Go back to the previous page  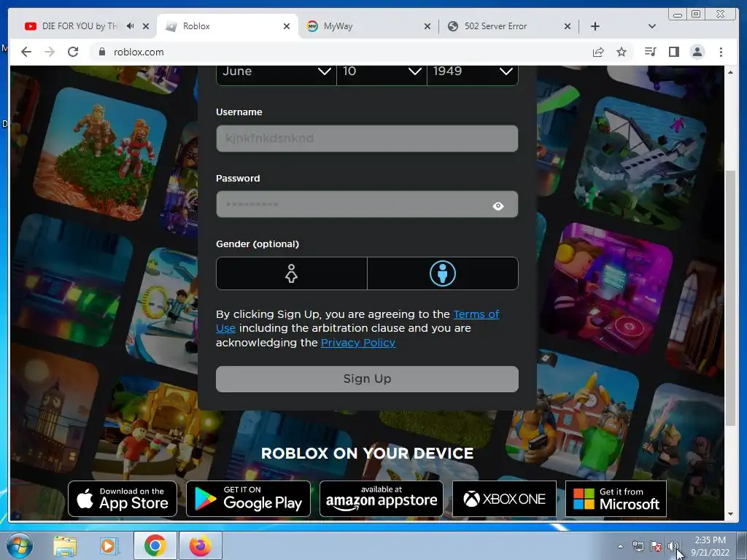[x=26, y=52]
